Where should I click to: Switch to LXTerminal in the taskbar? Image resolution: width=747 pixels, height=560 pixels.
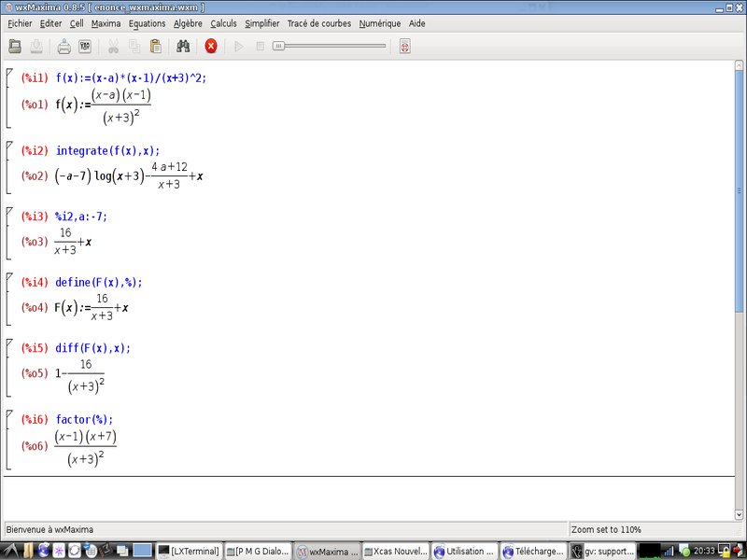tap(190, 552)
